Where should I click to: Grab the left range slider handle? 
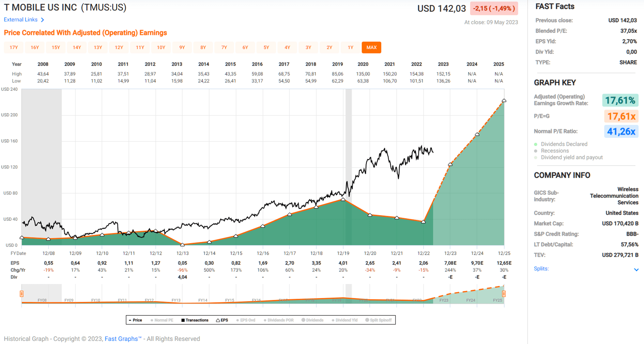(21, 294)
